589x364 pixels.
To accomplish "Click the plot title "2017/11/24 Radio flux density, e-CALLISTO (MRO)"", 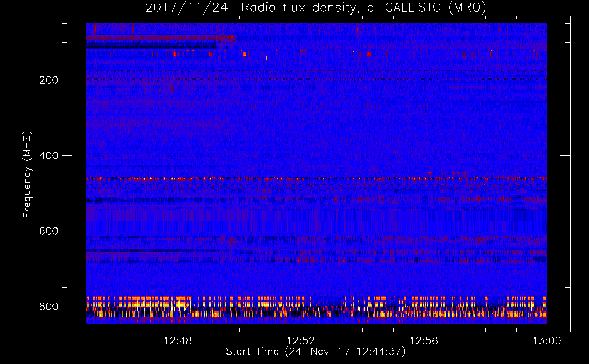I will [316, 7].
